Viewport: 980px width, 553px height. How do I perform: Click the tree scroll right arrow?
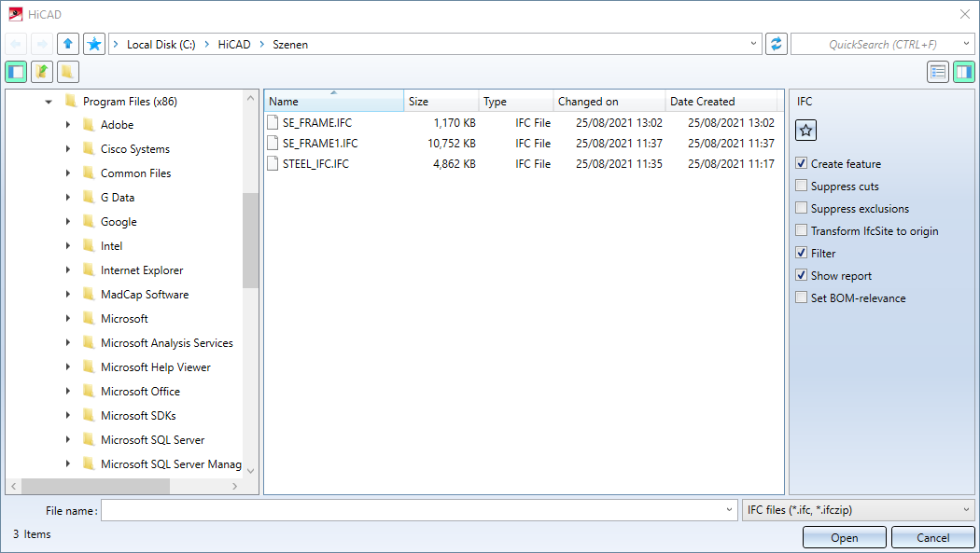tap(234, 486)
